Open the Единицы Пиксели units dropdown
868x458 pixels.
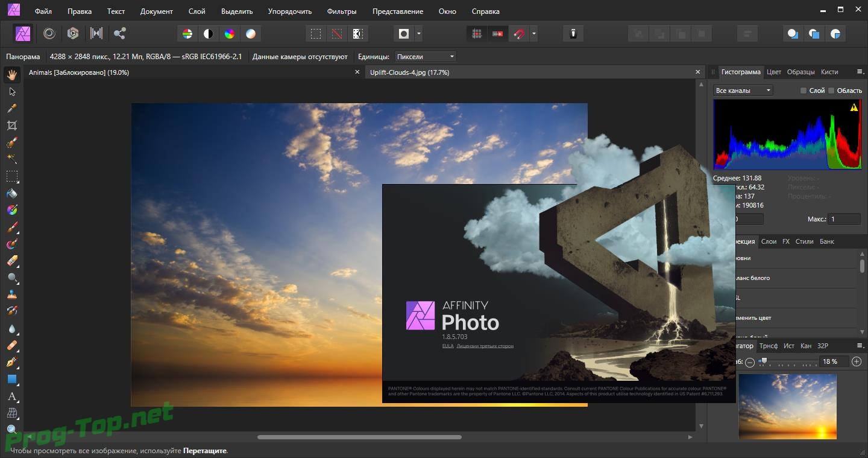coord(426,57)
